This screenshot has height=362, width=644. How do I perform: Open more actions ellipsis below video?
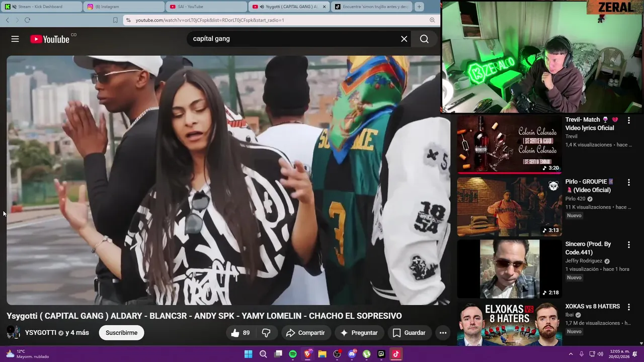tap(443, 333)
